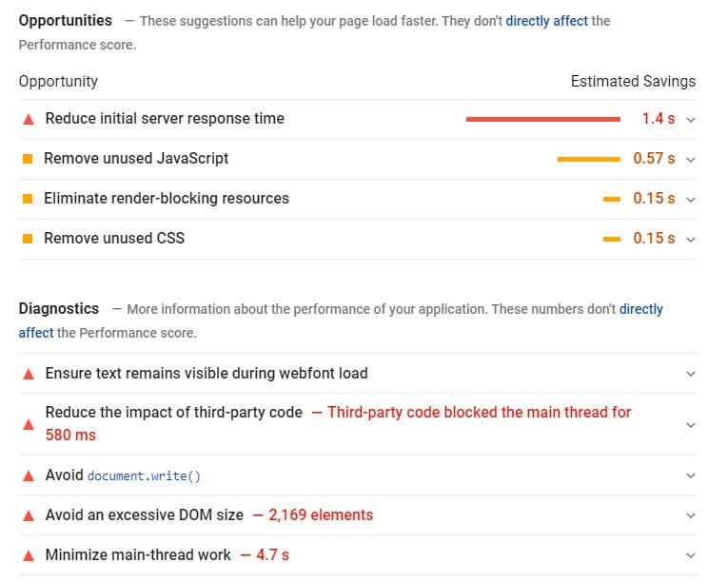Expand Eliminate render-blocking resources chevron
728x582 pixels.
point(691,200)
